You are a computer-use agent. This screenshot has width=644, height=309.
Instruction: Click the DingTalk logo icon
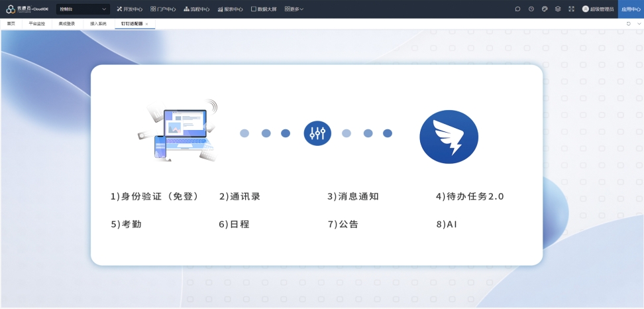[449, 137]
